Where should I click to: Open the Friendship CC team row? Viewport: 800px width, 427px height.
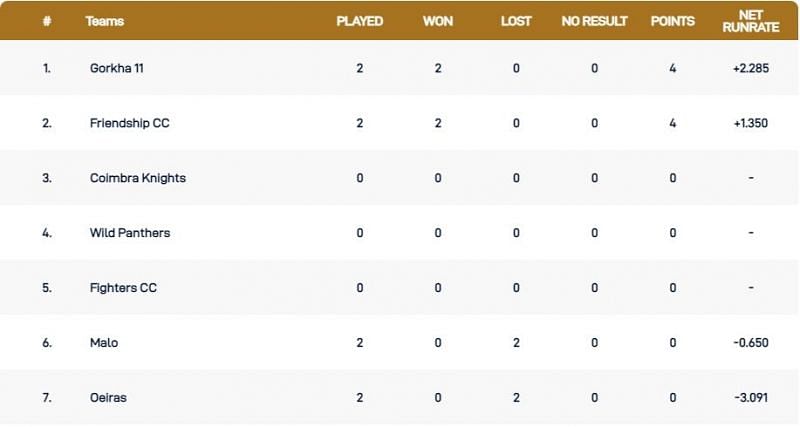[128, 123]
